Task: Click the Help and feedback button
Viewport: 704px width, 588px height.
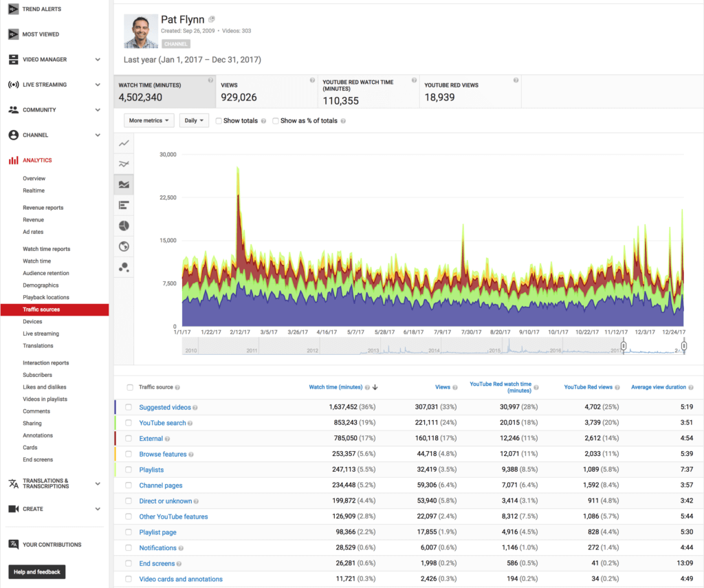Action: tap(37, 571)
